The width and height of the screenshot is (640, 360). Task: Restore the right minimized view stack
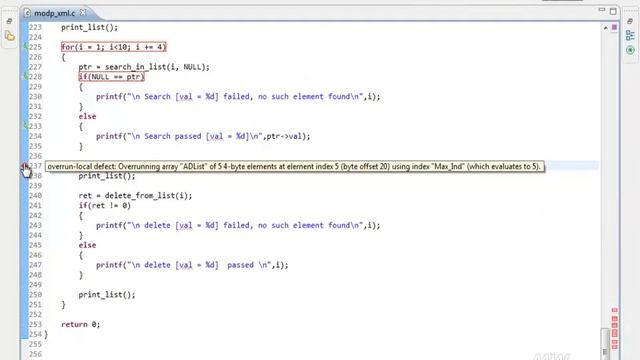[x=630, y=21]
